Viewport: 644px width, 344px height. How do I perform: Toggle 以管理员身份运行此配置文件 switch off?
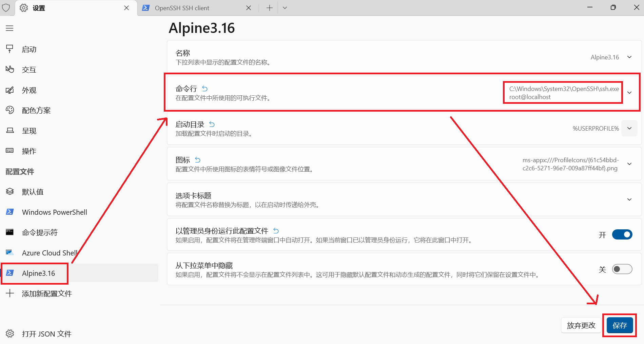tap(622, 234)
